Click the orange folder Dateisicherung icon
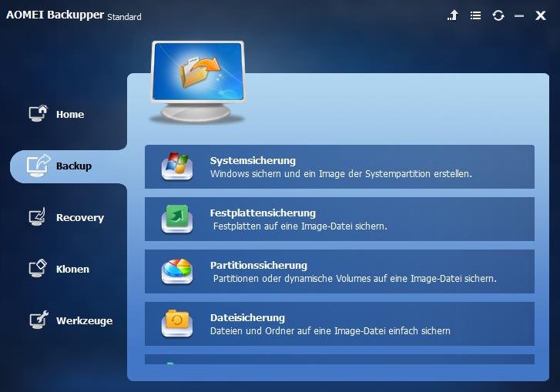The height and width of the screenshot is (392, 560). click(x=177, y=323)
